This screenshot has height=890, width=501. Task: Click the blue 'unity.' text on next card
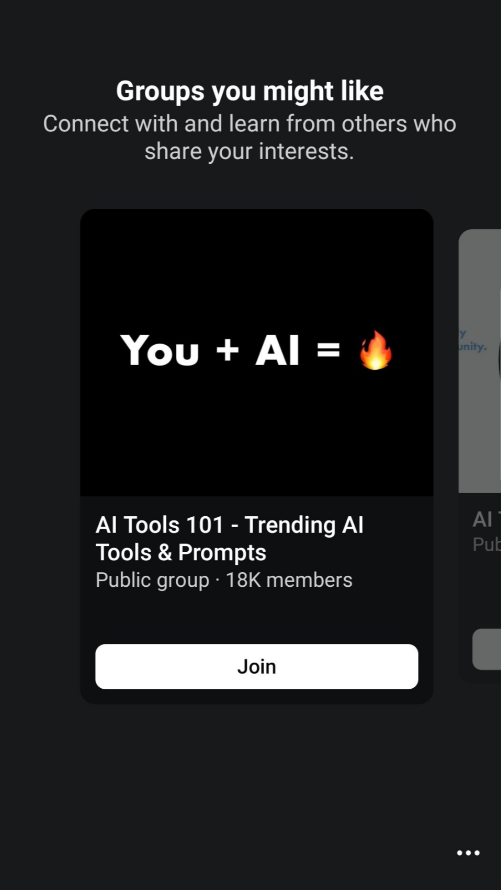pyautogui.click(x=473, y=346)
